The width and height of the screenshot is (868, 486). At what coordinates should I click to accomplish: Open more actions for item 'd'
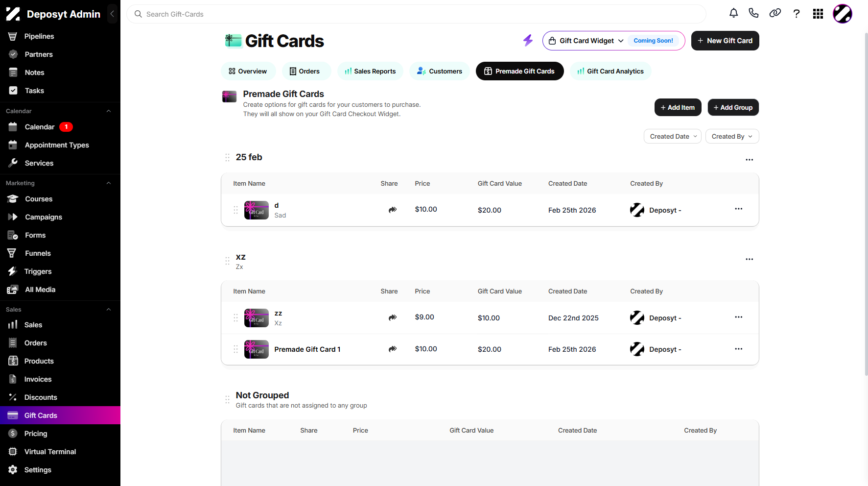tap(738, 209)
